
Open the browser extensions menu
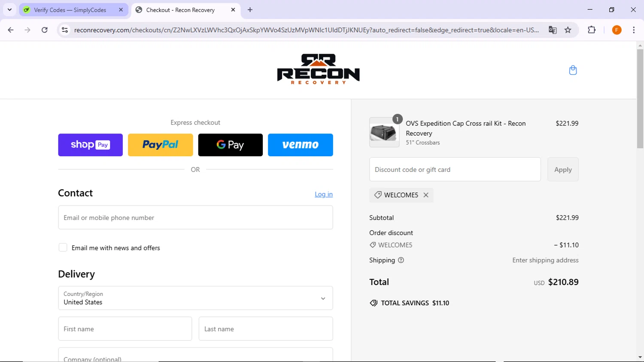pyautogui.click(x=592, y=30)
